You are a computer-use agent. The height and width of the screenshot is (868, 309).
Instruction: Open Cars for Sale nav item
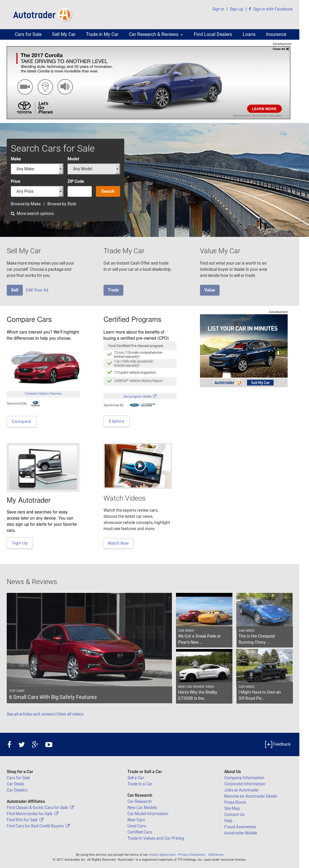click(28, 34)
